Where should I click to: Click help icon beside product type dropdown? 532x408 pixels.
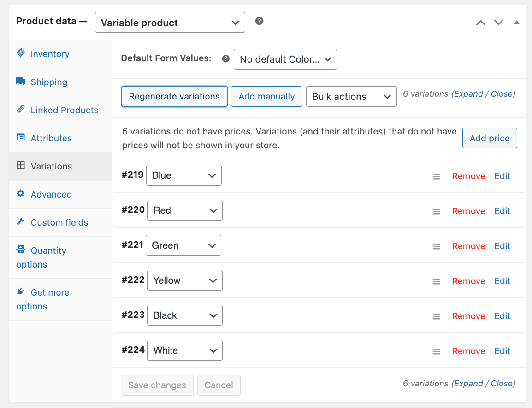click(x=259, y=21)
